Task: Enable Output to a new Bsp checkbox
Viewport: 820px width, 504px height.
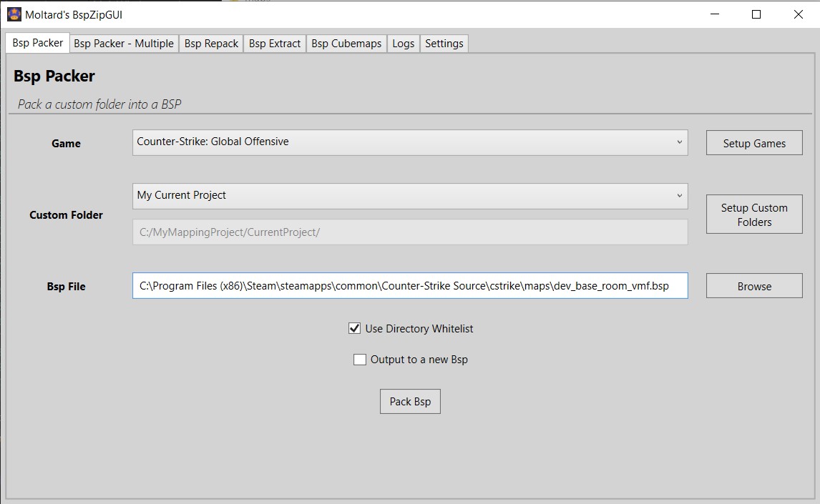Action: coord(360,360)
